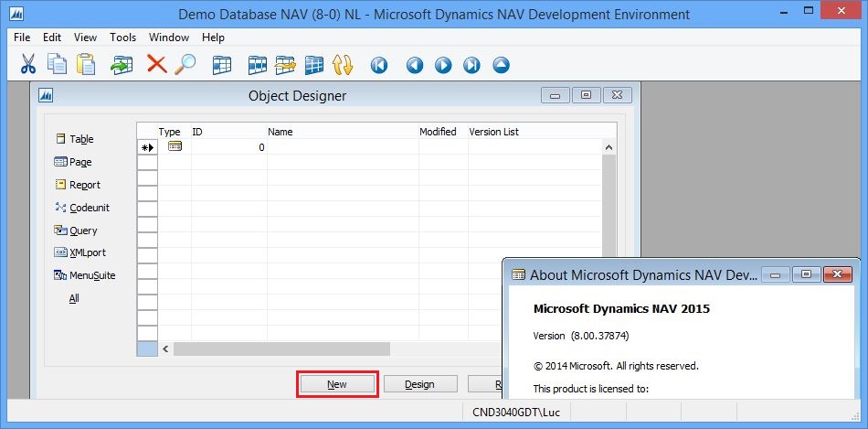The image size is (868, 429).
Task: Click the Copy icon in toolbar
Action: 57,64
